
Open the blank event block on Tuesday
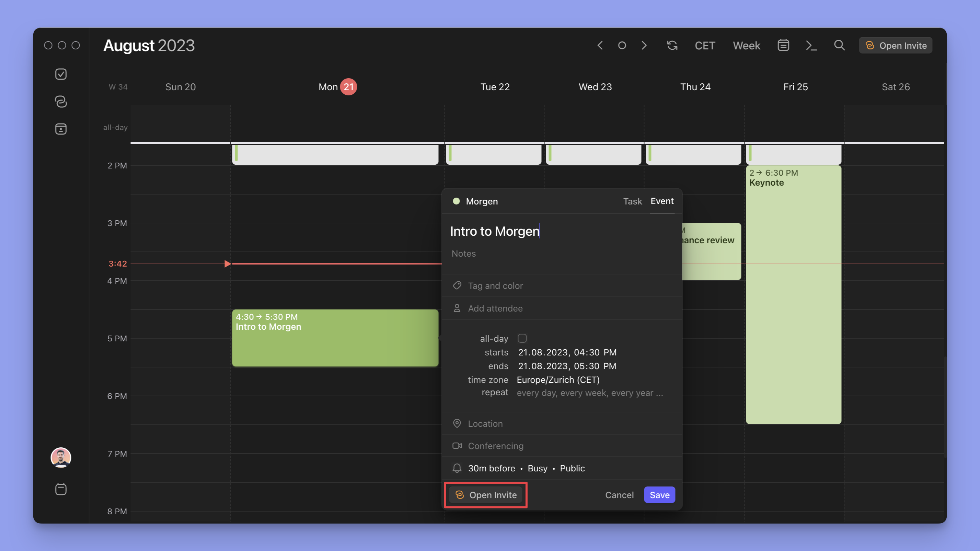coord(493,154)
